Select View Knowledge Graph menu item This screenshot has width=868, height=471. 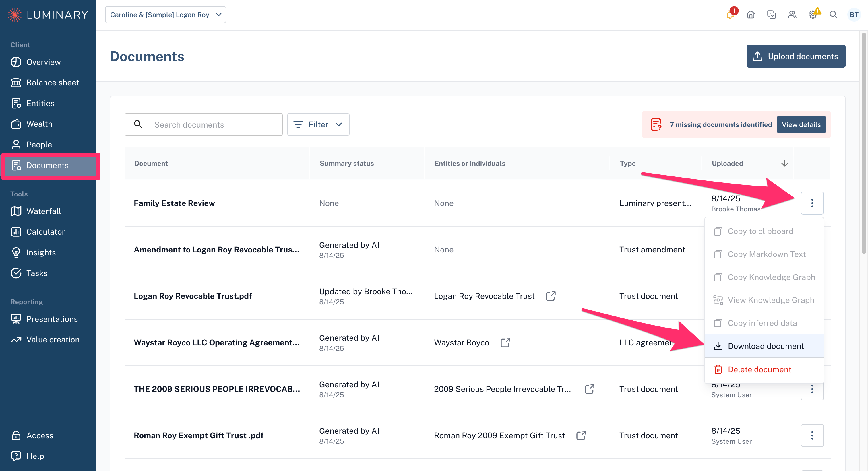(x=764, y=300)
